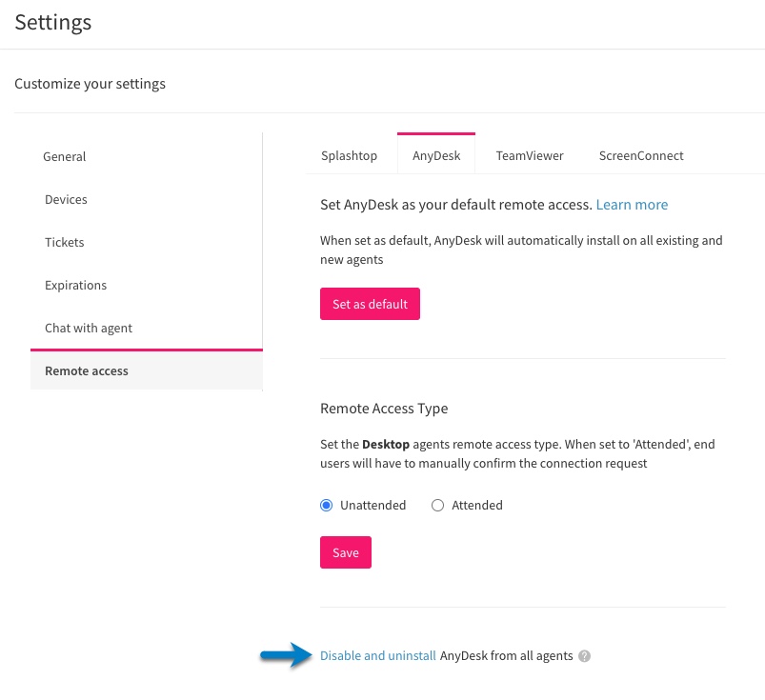Image resolution: width=765 pixels, height=700 pixels.
Task: Switch to the Splashtop tab
Action: (x=349, y=155)
